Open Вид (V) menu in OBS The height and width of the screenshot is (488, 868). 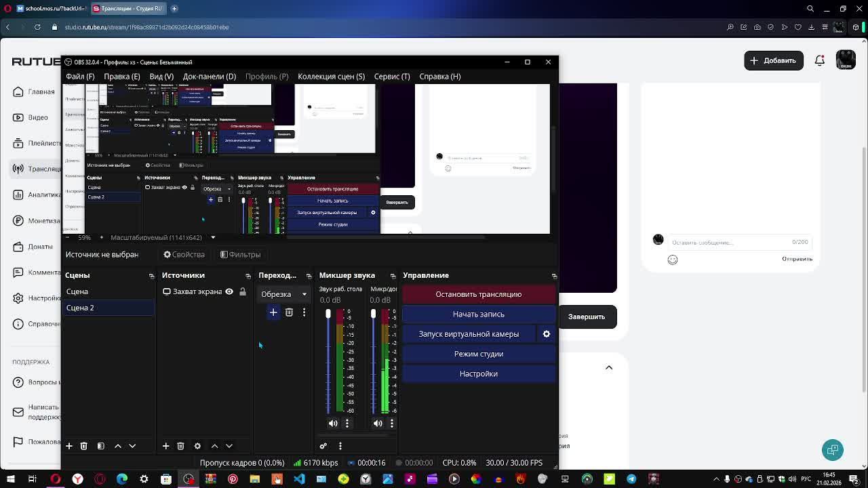pos(161,77)
